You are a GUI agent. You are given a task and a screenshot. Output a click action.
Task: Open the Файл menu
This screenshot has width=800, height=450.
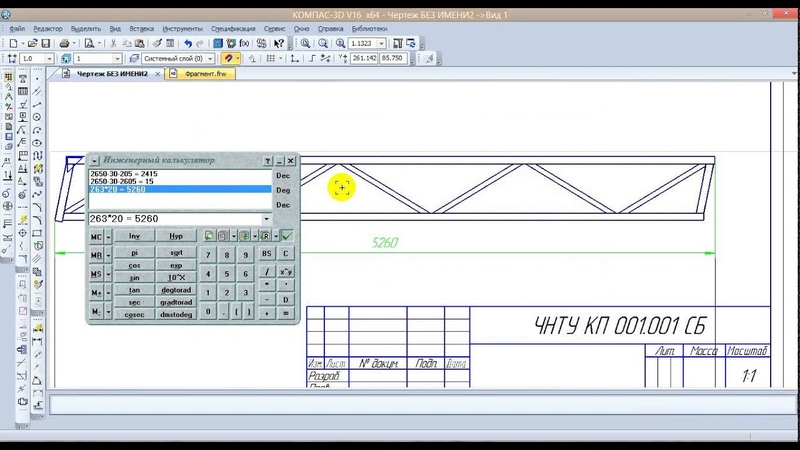click(x=17, y=29)
